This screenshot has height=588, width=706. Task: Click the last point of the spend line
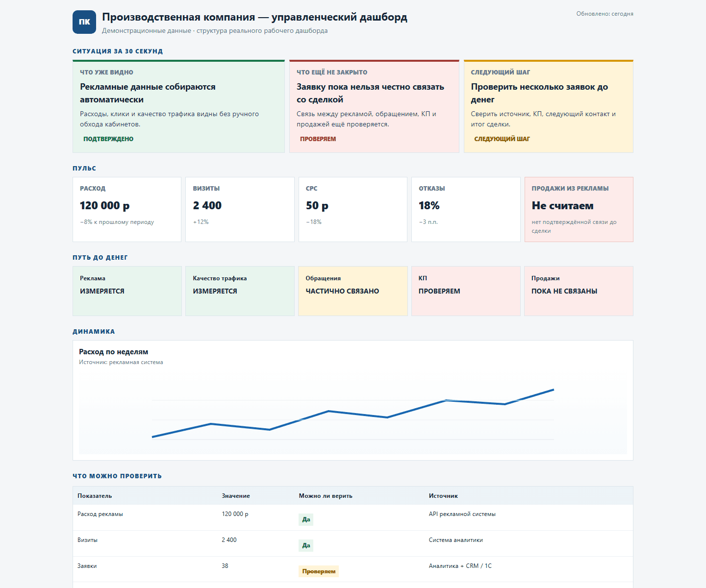(x=554, y=390)
